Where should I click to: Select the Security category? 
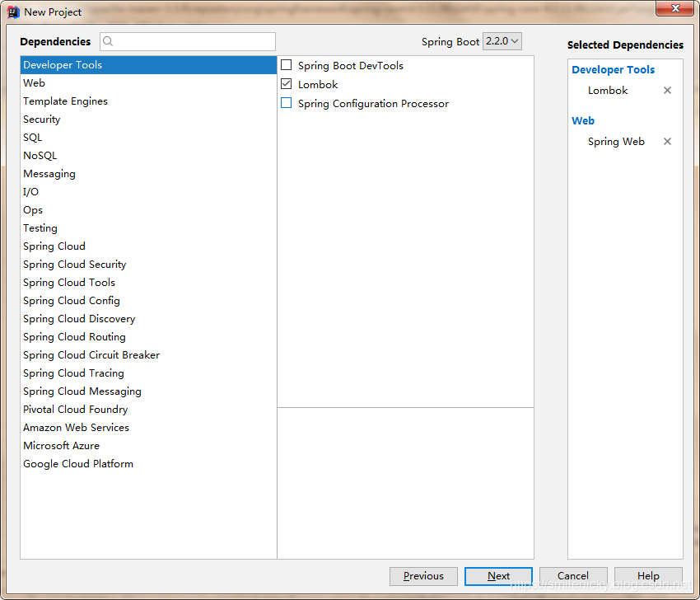(x=148, y=120)
